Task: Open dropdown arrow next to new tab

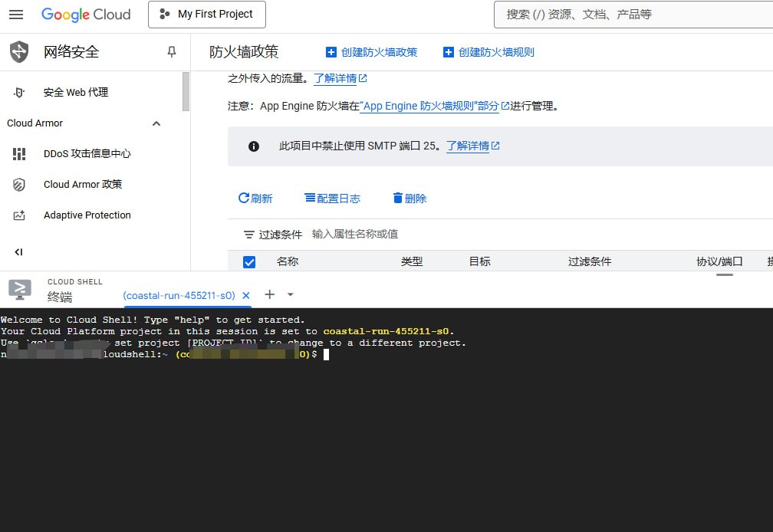Action: tap(290, 294)
